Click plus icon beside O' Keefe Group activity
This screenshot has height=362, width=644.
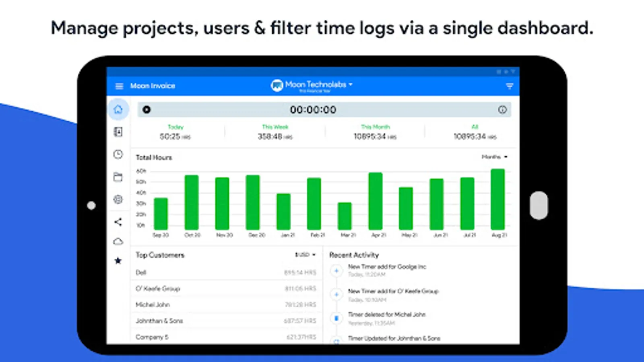point(336,294)
